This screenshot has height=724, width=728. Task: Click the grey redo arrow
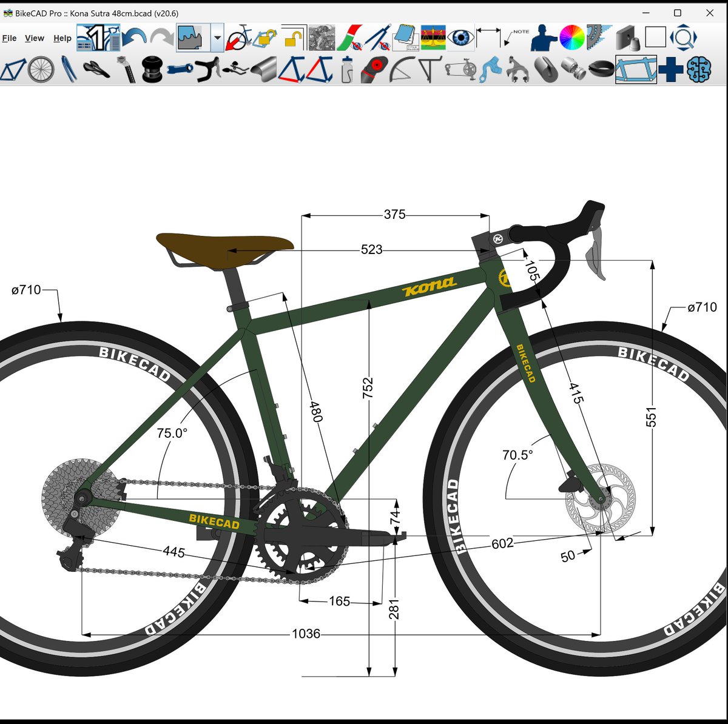pos(162,38)
